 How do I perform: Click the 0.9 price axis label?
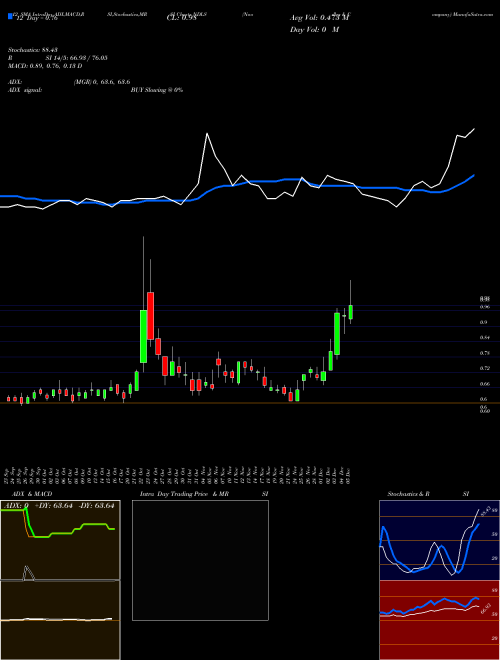tap(484, 322)
